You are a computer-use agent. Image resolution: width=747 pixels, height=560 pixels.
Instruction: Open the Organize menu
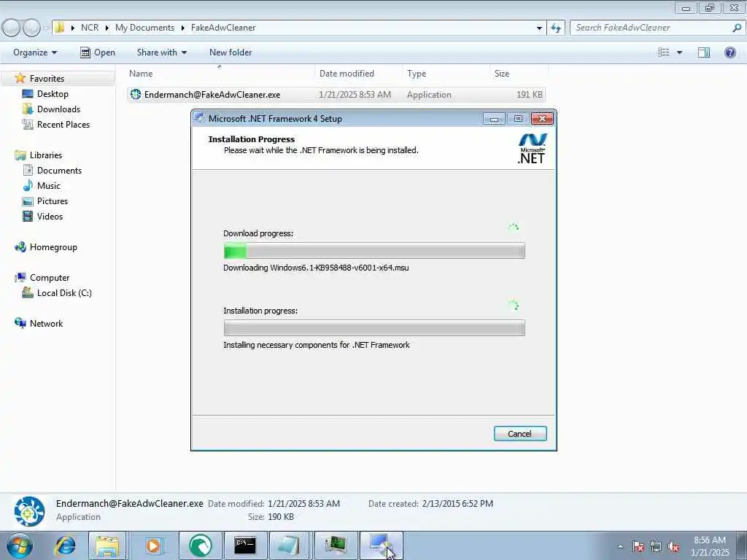click(35, 52)
